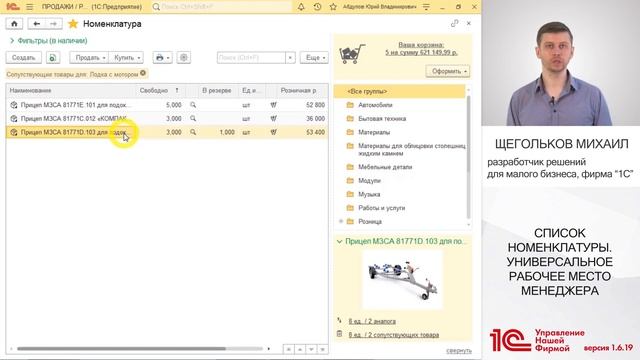Viewport: 640px width, 360px height.
Task: Select row Прицеп МЗСА 81771E.101
Action: (167, 105)
